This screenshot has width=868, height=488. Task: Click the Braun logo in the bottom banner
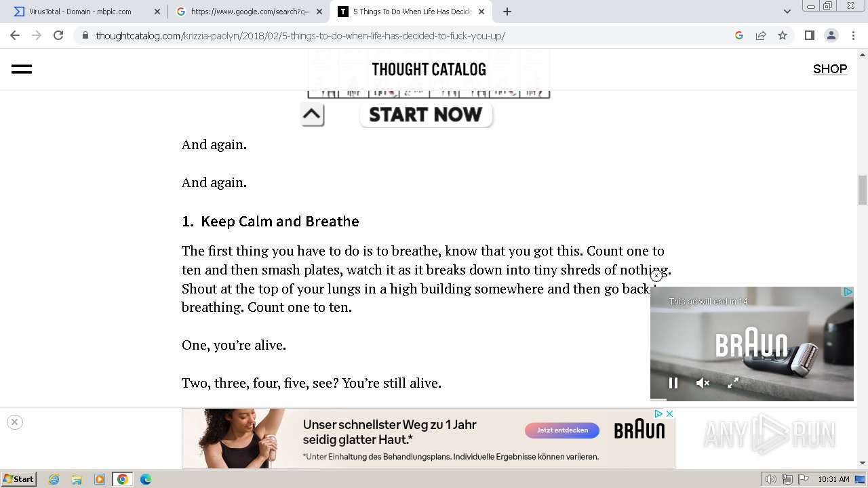(x=639, y=430)
